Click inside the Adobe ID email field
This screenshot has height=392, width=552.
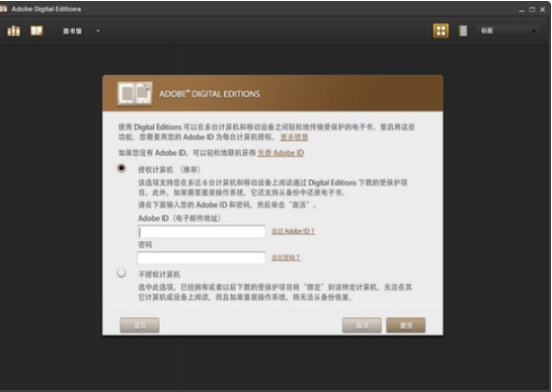201,232
